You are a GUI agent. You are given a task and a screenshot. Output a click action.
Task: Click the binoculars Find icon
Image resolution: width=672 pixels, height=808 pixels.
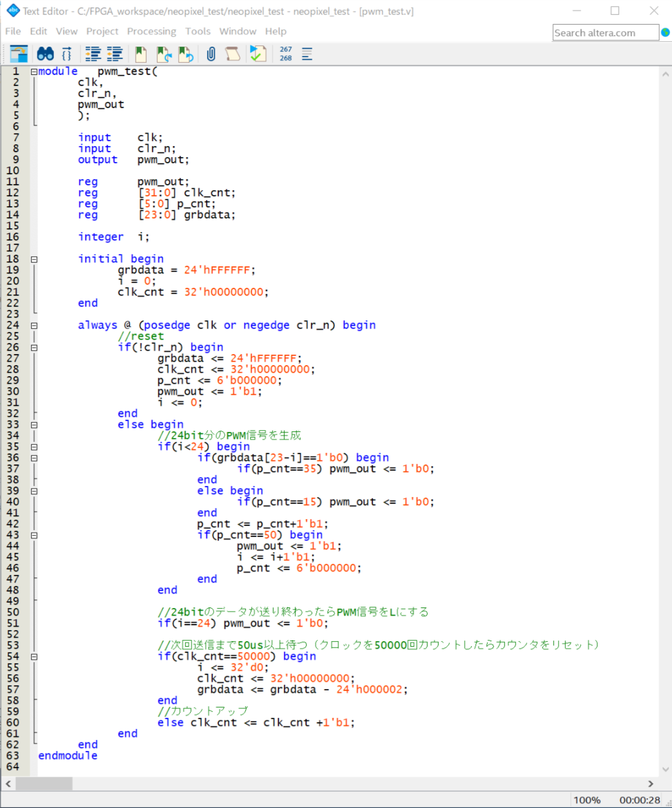[45, 54]
